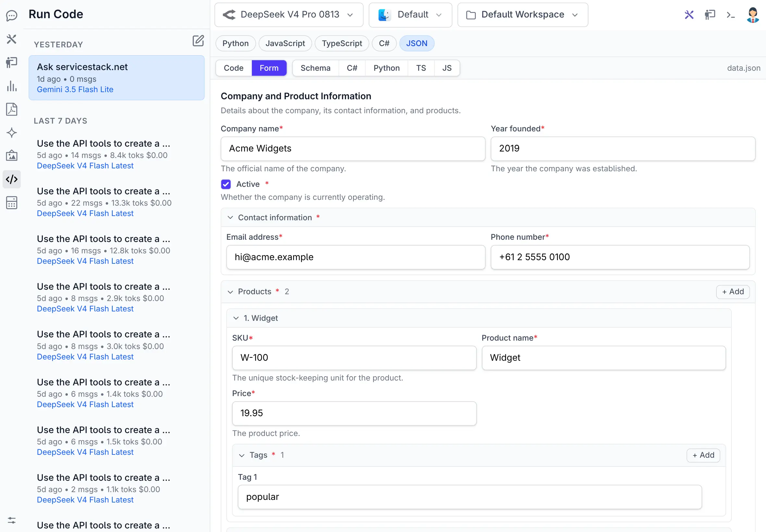Open the bar chart analytics icon
Screen dimensions: 766x532
(12, 86)
